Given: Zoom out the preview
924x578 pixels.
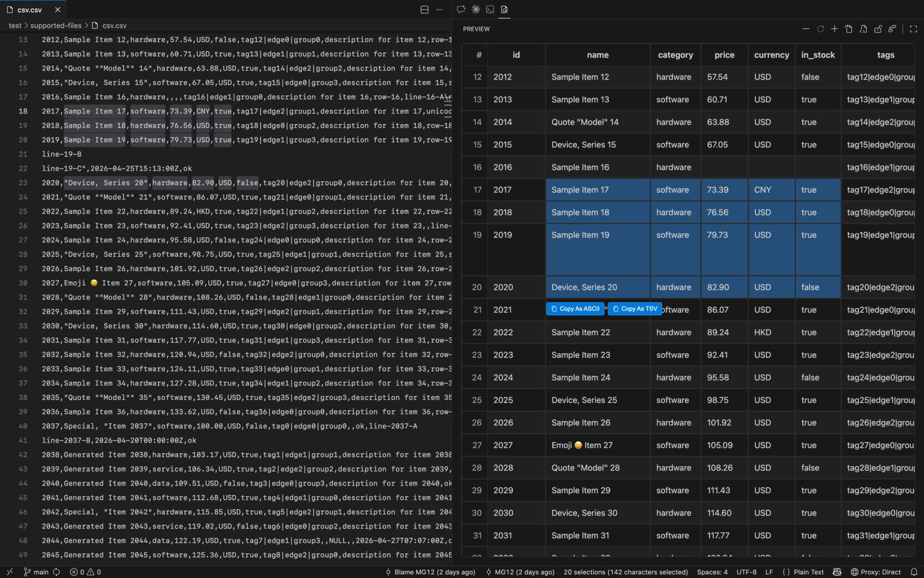Looking at the screenshot, I should point(806,29).
